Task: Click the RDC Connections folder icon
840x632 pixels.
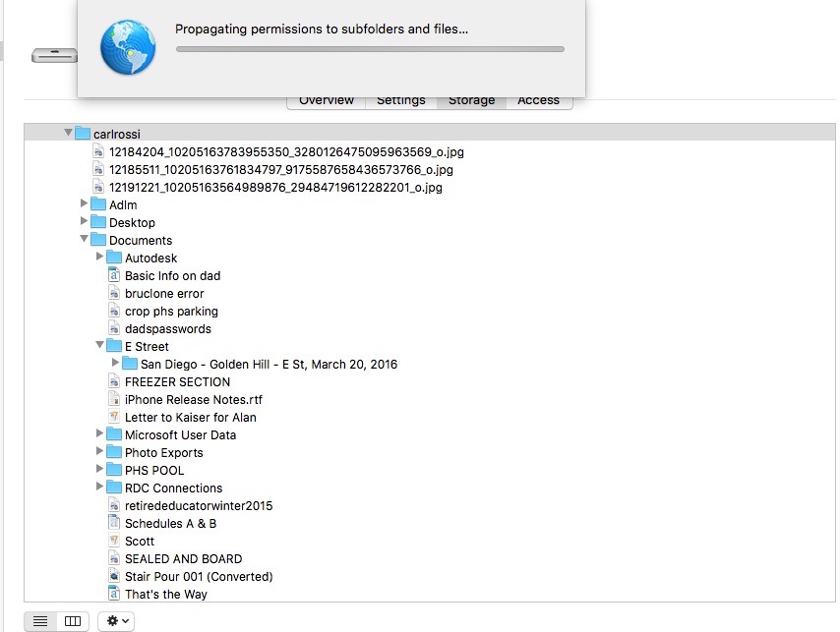Action: click(x=114, y=487)
